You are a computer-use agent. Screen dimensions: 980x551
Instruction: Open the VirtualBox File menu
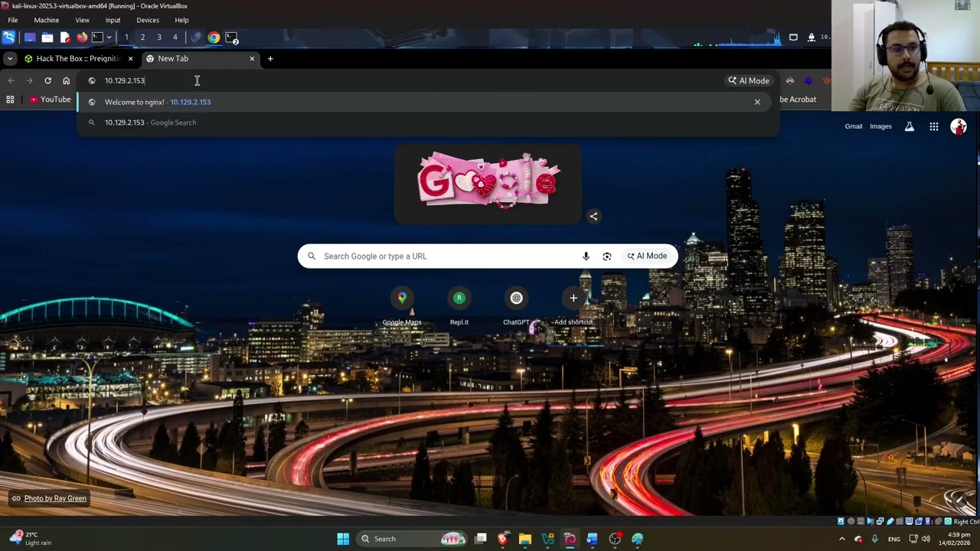13,20
